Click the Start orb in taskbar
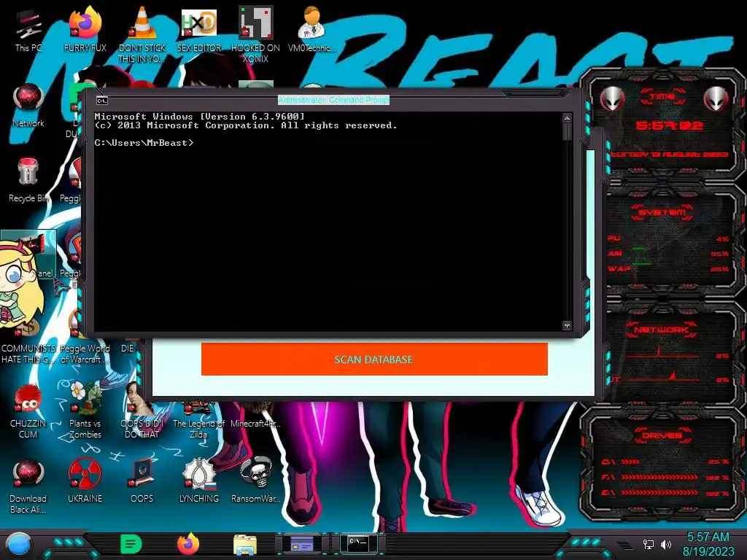 (19, 544)
